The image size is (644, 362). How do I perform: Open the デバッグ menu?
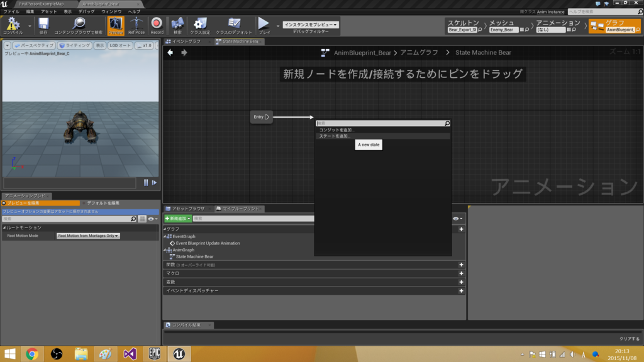(x=86, y=11)
